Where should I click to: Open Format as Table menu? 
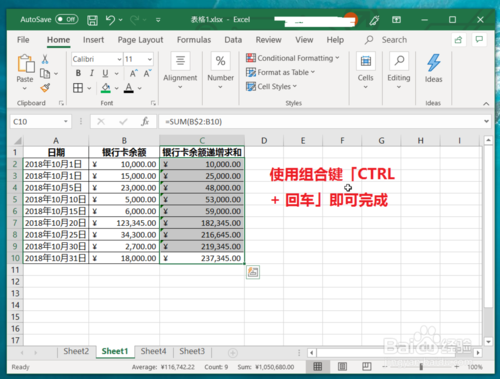pos(280,72)
